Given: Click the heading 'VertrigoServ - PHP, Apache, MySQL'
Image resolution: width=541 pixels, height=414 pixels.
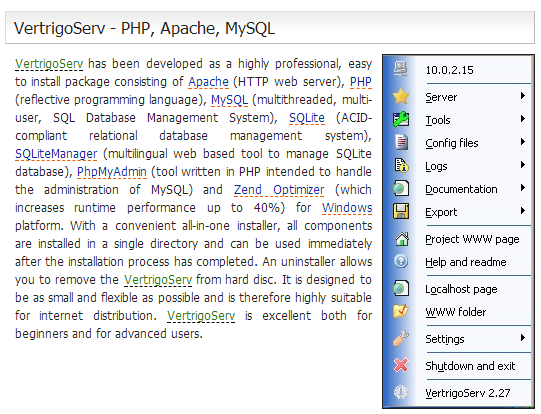Looking at the screenshot, I should tap(145, 28).
